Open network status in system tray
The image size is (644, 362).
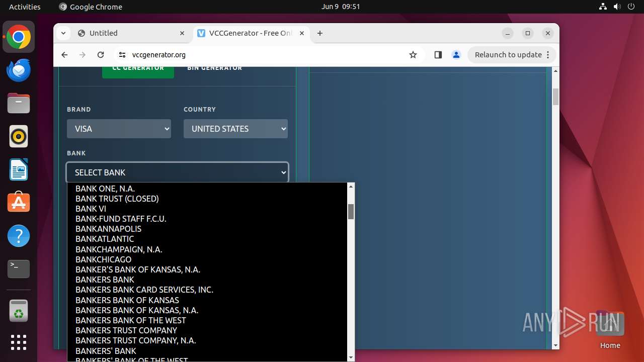click(x=603, y=7)
